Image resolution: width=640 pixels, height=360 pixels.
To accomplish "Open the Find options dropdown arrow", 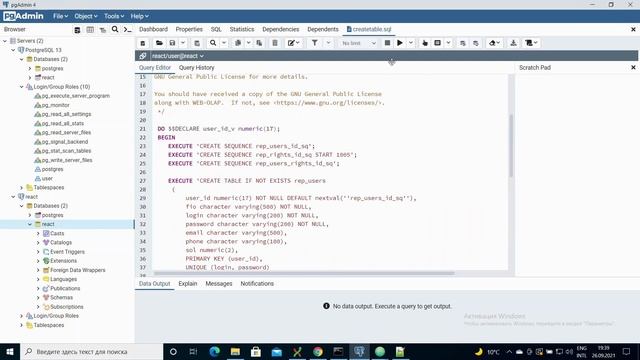I will tap(224, 43).
